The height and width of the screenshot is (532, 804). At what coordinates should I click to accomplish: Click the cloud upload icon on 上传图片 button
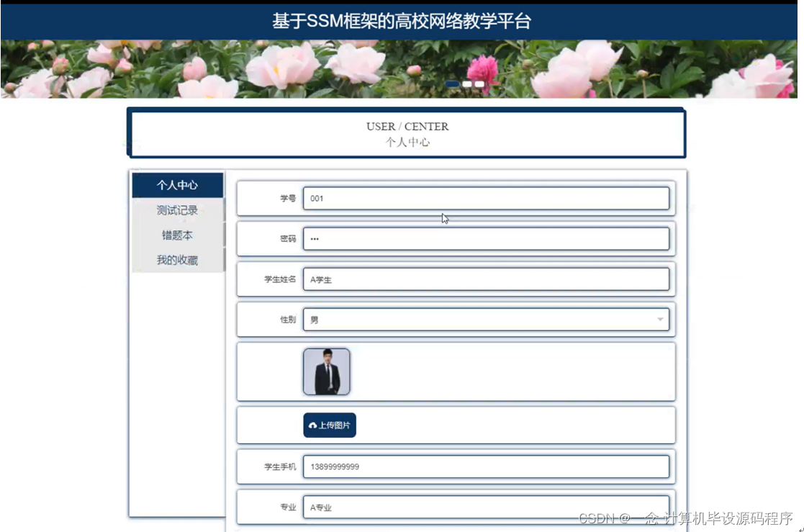(312, 425)
